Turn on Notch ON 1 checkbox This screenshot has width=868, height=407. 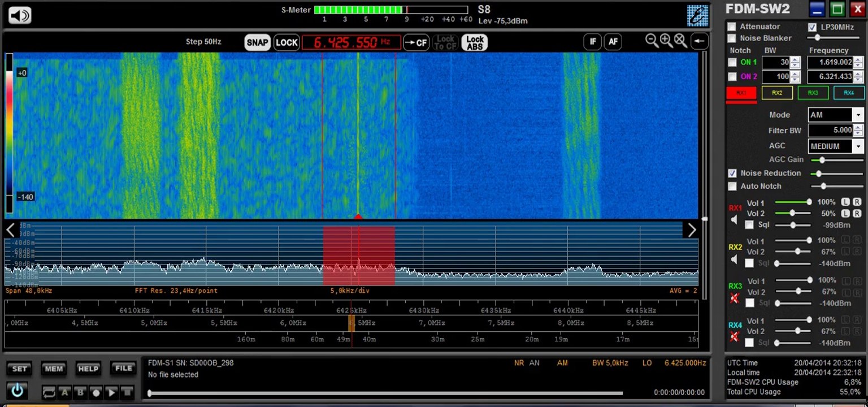(x=732, y=62)
